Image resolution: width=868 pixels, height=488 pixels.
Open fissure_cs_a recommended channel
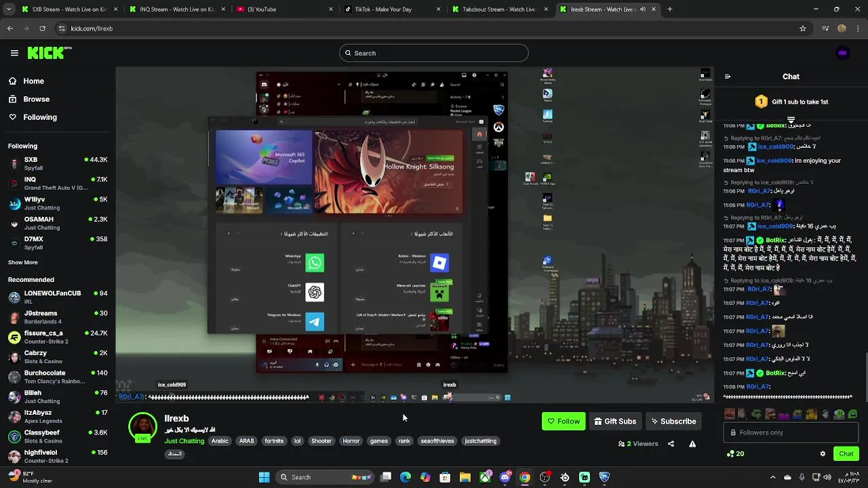(x=58, y=337)
